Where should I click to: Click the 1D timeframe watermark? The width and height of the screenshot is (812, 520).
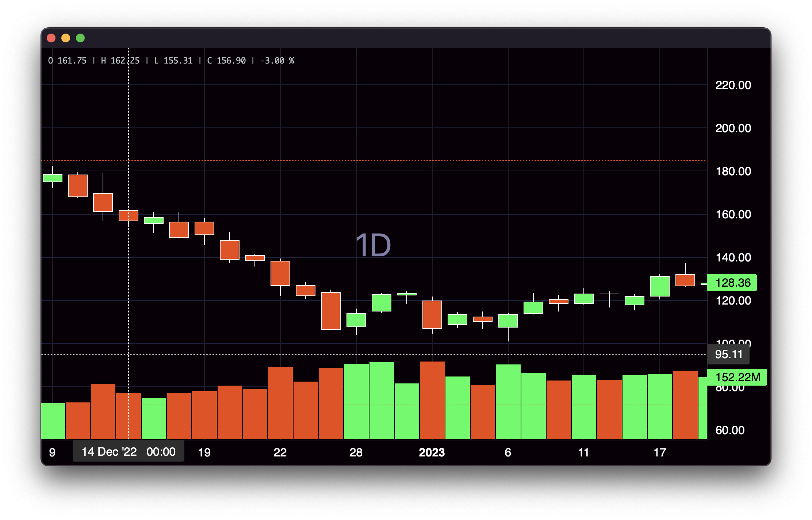(x=373, y=245)
